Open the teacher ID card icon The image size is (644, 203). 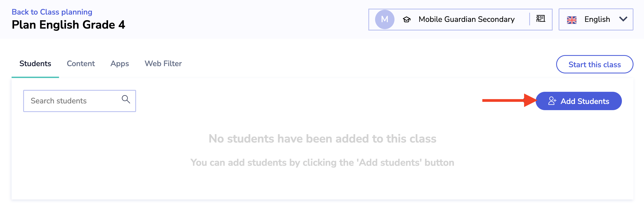click(540, 19)
